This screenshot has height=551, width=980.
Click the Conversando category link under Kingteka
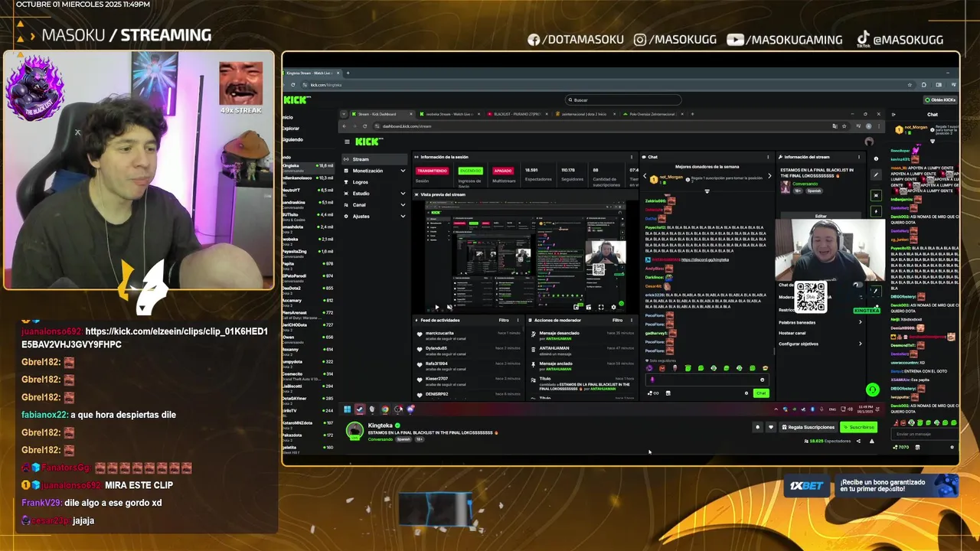tap(380, 439)
